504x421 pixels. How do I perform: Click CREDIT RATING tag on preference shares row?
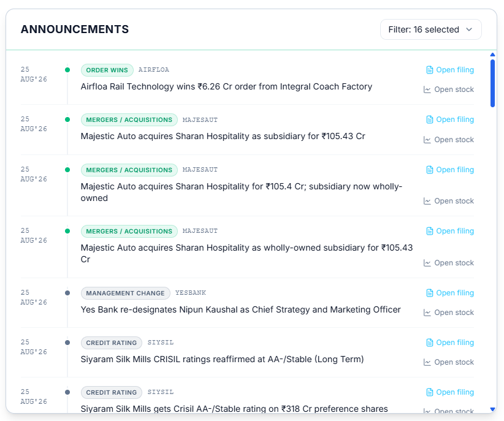[112, 392]
